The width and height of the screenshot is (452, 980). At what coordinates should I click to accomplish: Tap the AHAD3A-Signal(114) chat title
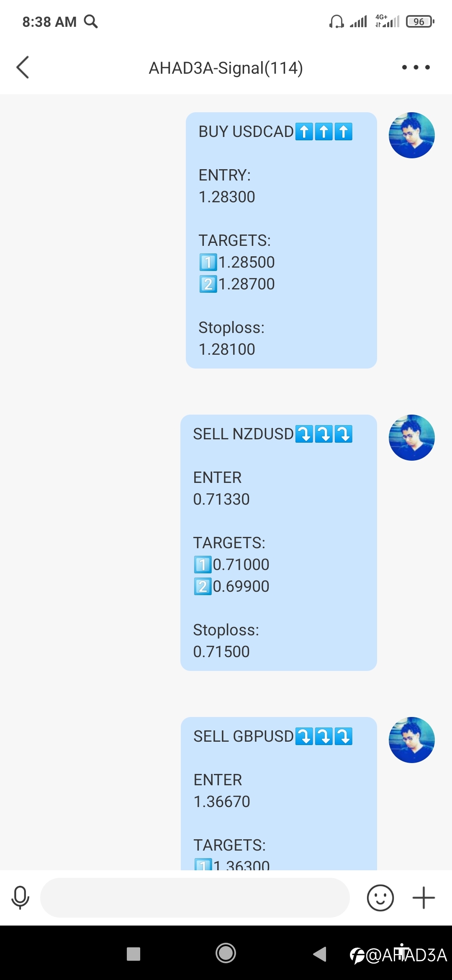pyautogui.click(x=226, y=68)
